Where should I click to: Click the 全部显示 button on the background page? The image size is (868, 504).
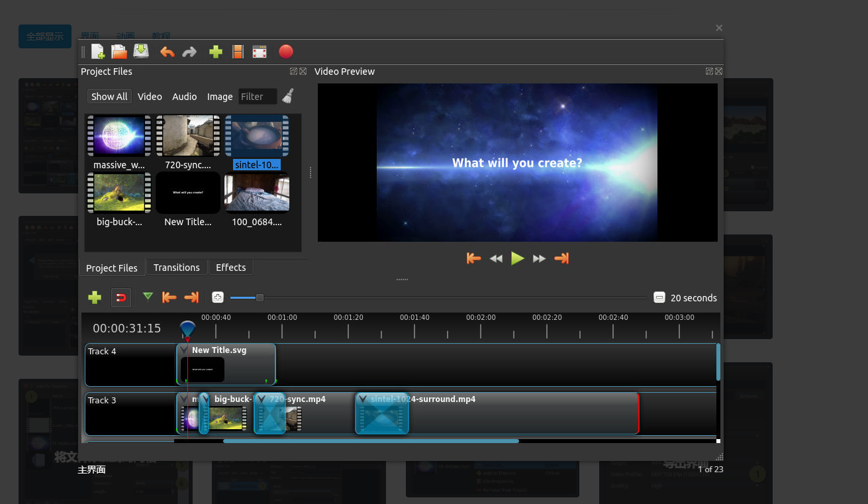tap(45, 36)
